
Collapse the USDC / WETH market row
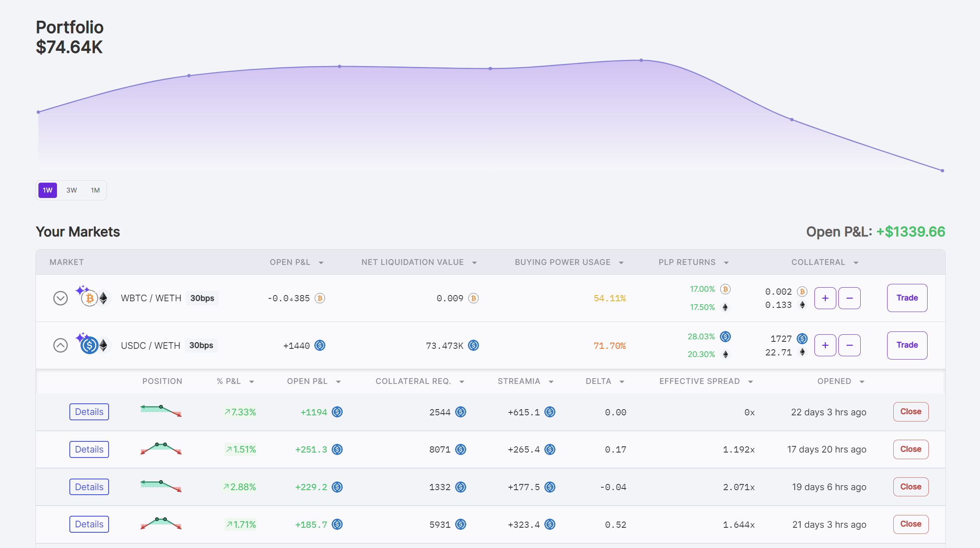pyautogui.click(x=60, y=345)
